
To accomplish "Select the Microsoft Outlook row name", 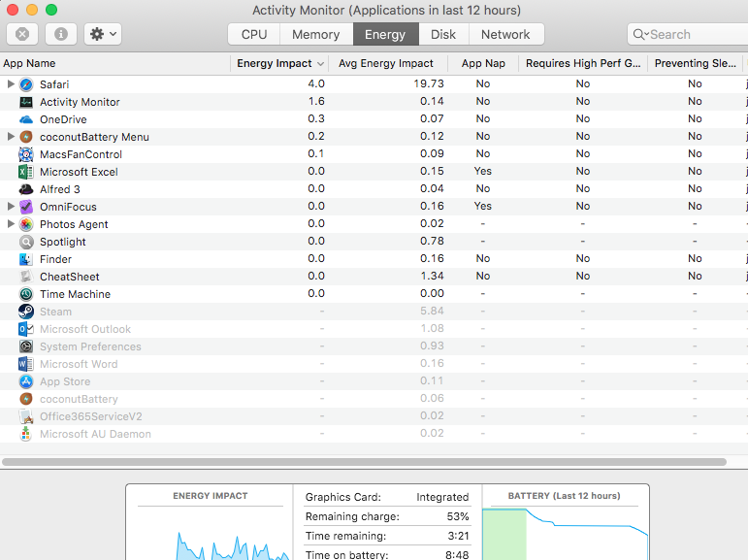I will point(85,329).
